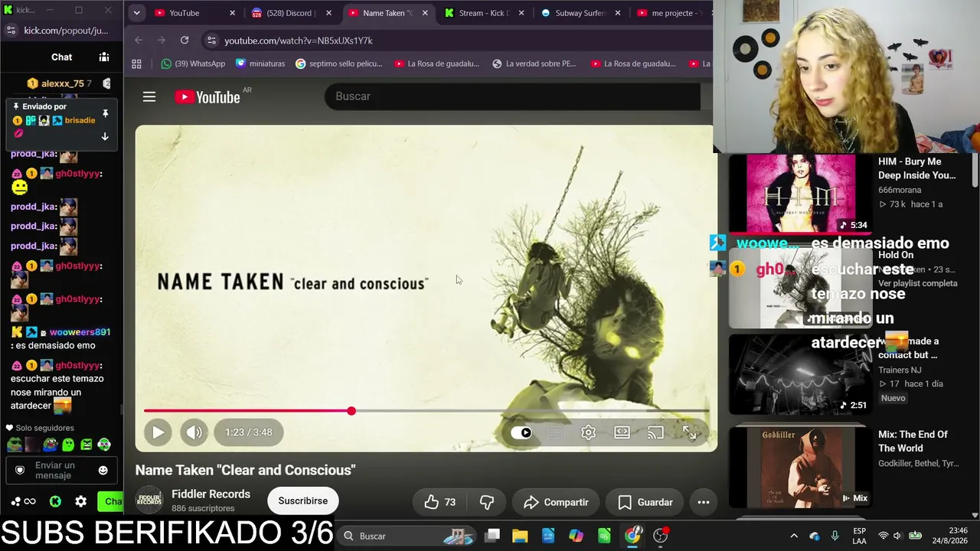Cast the video to a TV
Screen dimensions: 980x551
655,432
